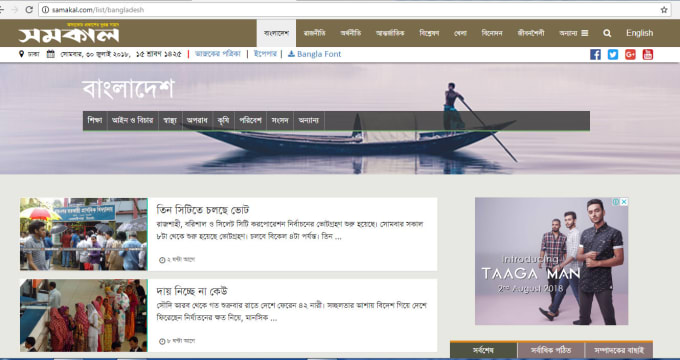Screen dimensions: 680x360
Task: Select the স্বাস্থ্য sub-category
Action: point(170,121)
